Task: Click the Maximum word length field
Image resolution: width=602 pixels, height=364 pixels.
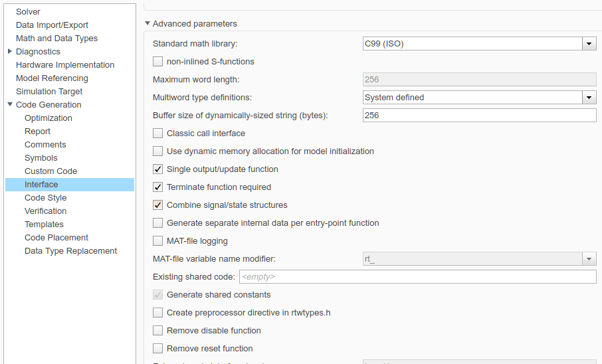Action: point(479,80)
